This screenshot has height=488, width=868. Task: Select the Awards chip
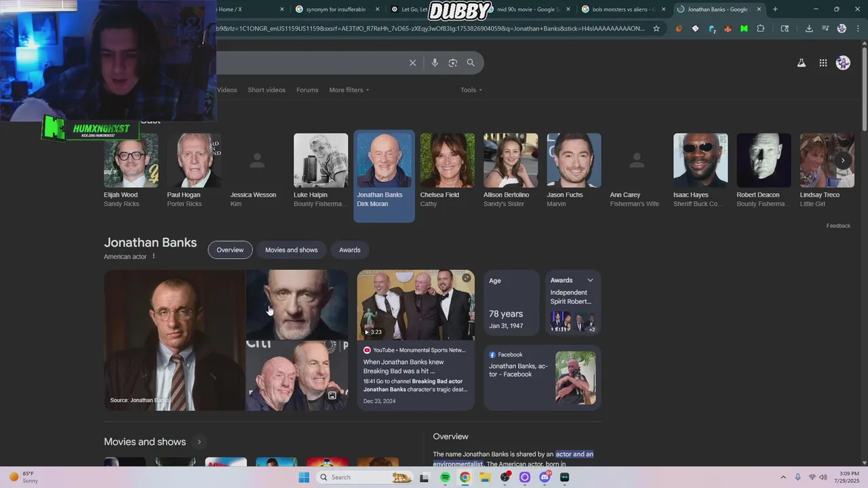click(x=350, y=250)
